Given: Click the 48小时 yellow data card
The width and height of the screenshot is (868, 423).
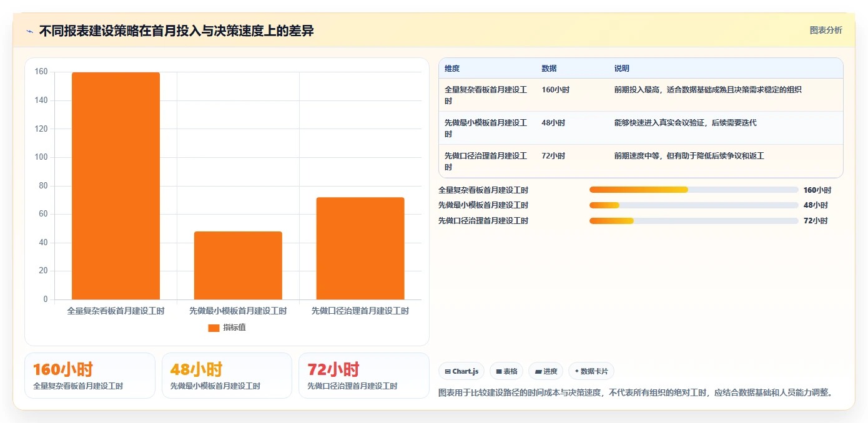Looking at the screenshot, I should (x=227, y=376).
